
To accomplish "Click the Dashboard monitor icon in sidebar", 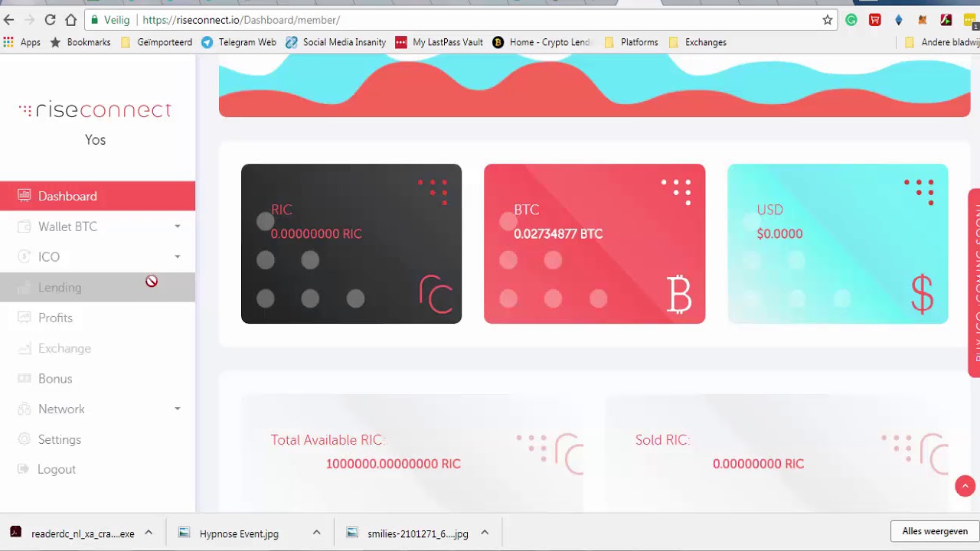I will tap(24, 196).
